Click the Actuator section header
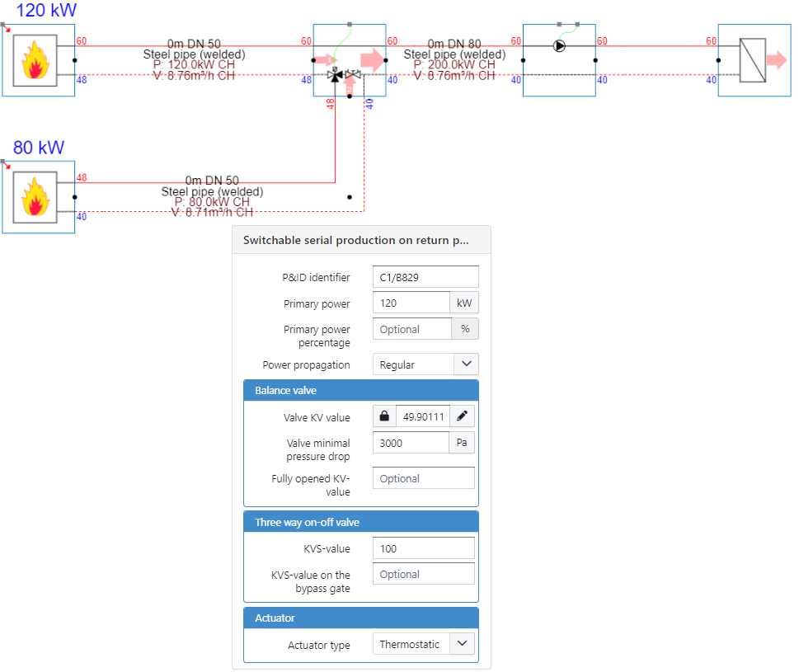The image size is (799, 672). point(360,618)
